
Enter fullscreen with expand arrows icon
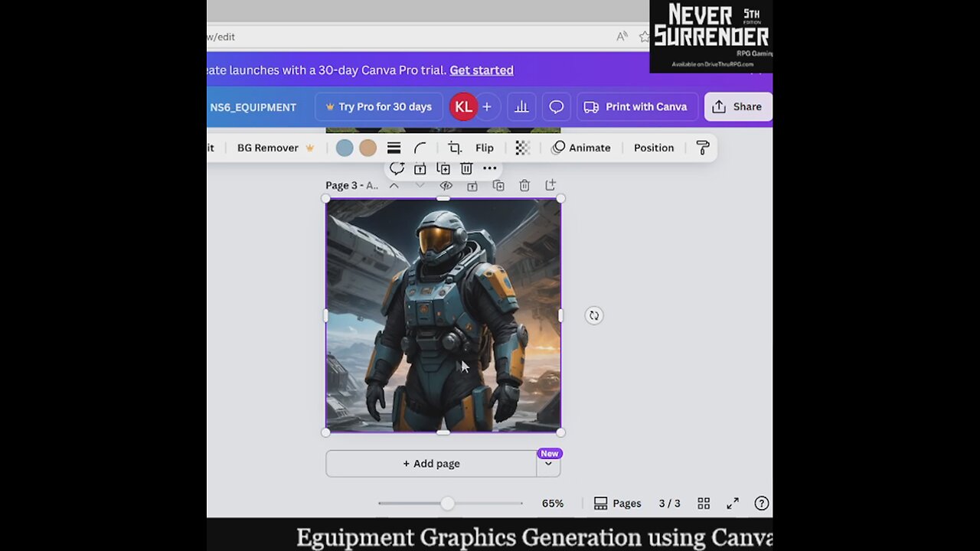click(733, 504)
